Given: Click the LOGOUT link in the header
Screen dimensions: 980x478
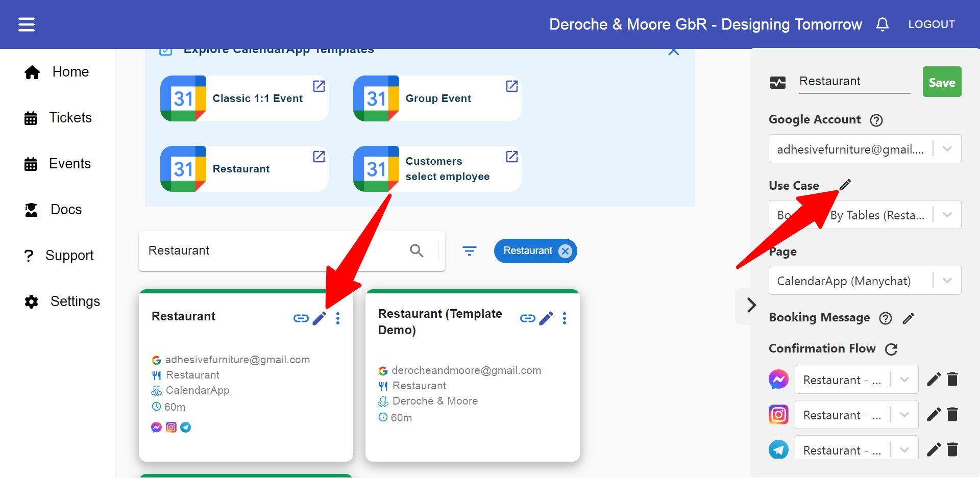Looking at the screenshot, I should coord(931,24).
